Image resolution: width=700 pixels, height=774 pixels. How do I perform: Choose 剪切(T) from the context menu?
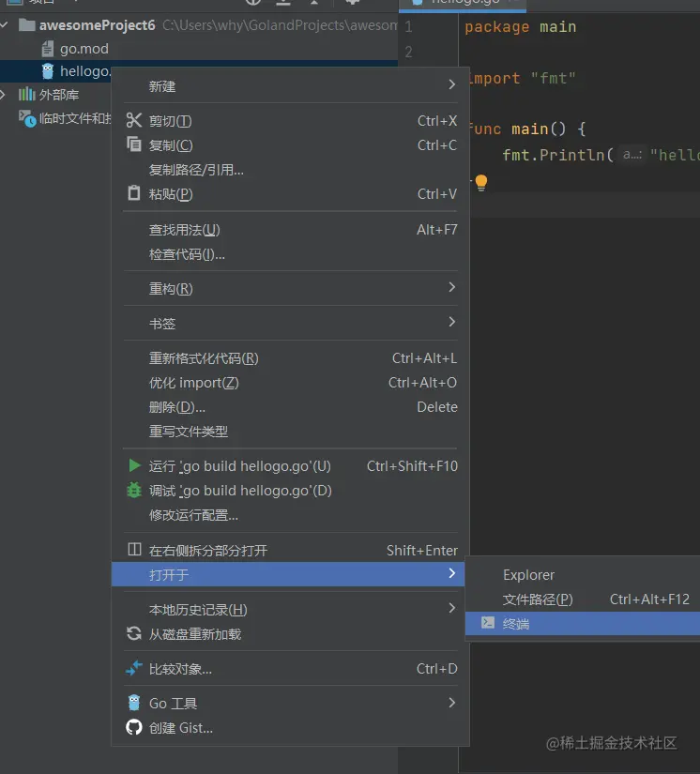coord(290,120)
